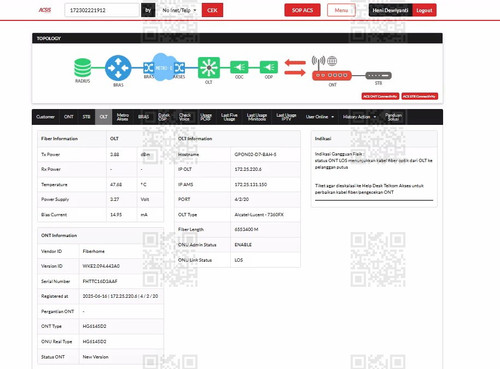Click OLT Type value Alcatel-Lucent - 7360FX
Viewport: 500px width, 369px height.
click(259, 215)
